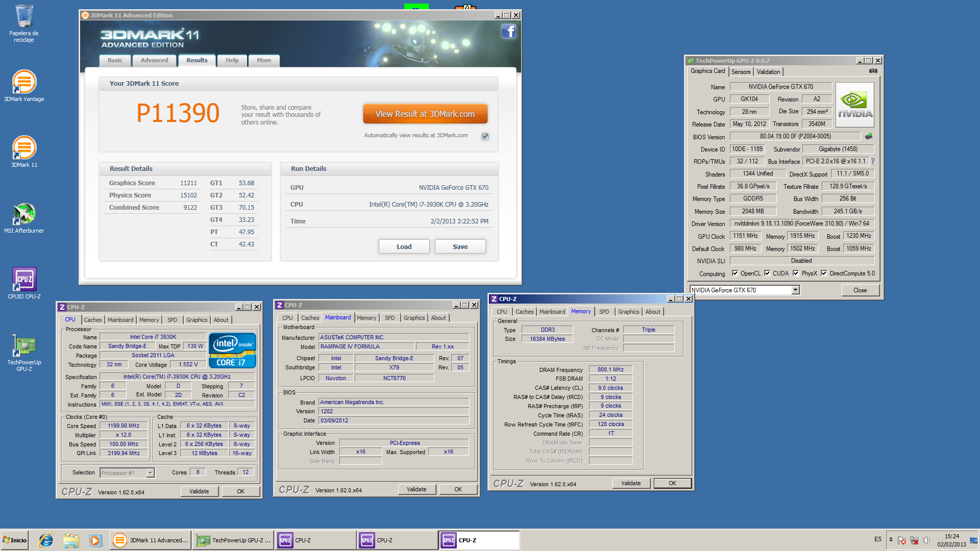Screen dimensions: 980x551
Task: Open the Help tab in 3DMark 11
Action: point(232,60)
